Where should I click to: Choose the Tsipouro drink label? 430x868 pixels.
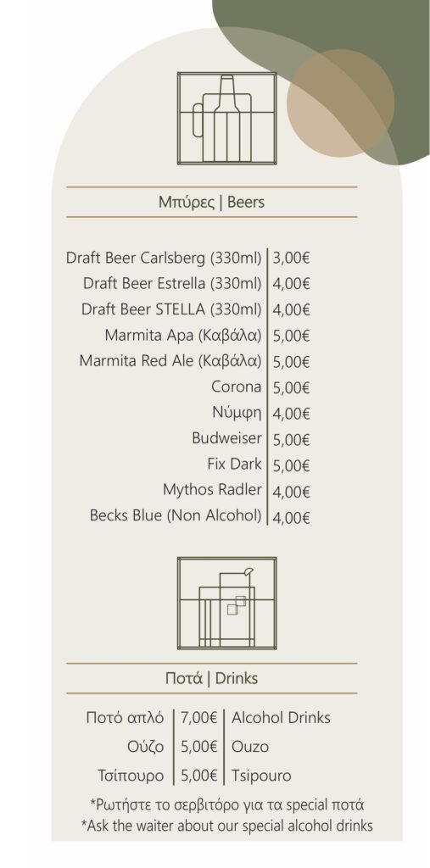pyautogui.click(x=261, y=776)
